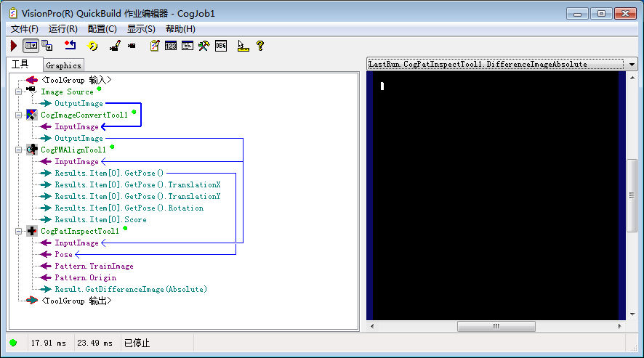This screenshot has height=358, width=644.
Task: Collapse the CogPatInspectTool1 node
Action: [18, 232]
